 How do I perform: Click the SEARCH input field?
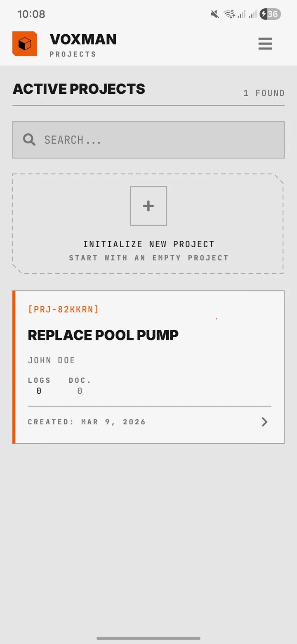[x=148, y=140]
